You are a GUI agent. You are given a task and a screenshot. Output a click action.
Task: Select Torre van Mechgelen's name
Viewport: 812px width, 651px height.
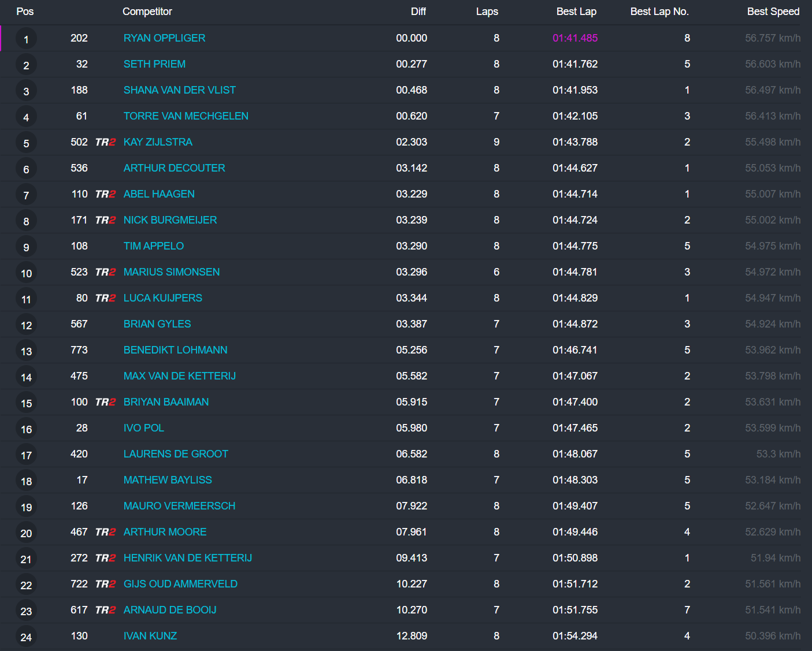click(x=186, y=116)
